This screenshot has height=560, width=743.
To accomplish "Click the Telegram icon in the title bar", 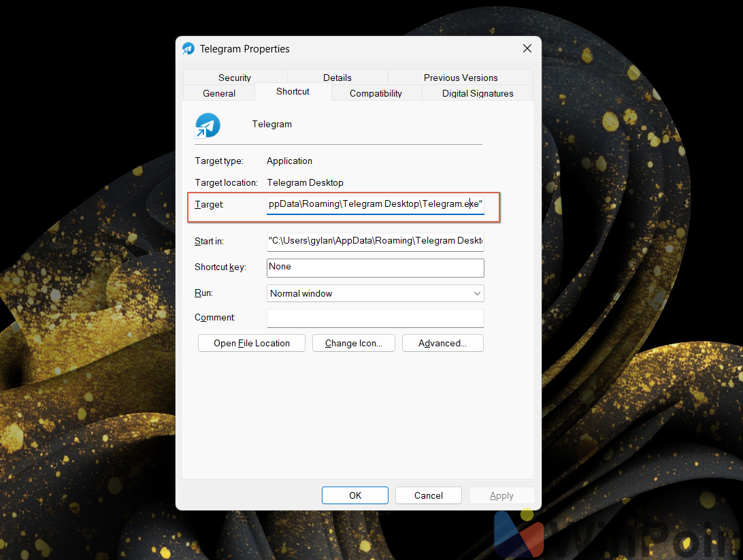I will point(188,48).
